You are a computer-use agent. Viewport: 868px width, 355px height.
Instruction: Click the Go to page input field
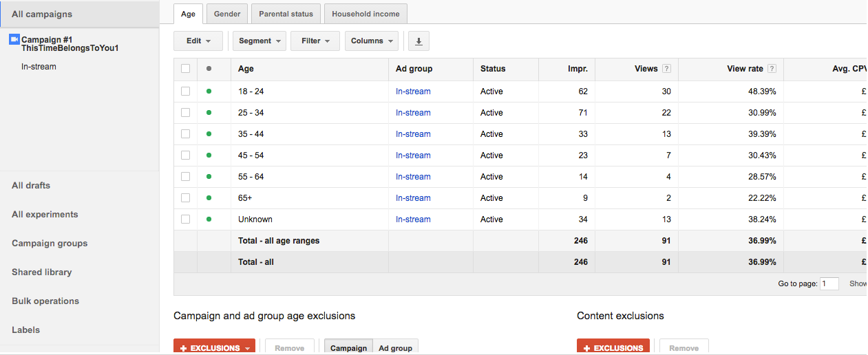pyautogui.click(x=829, y=283)
